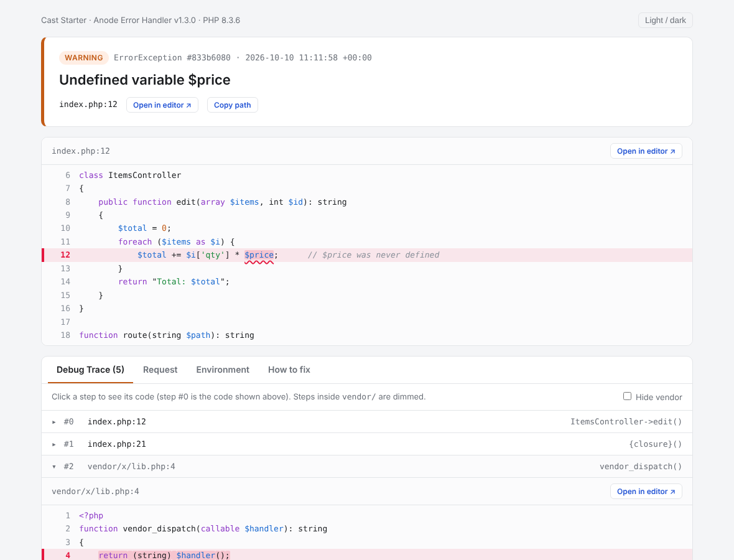Screen dimensions: 734x560
Task: Click the function route(string $path) code line
Action: [x=167, y=335]
